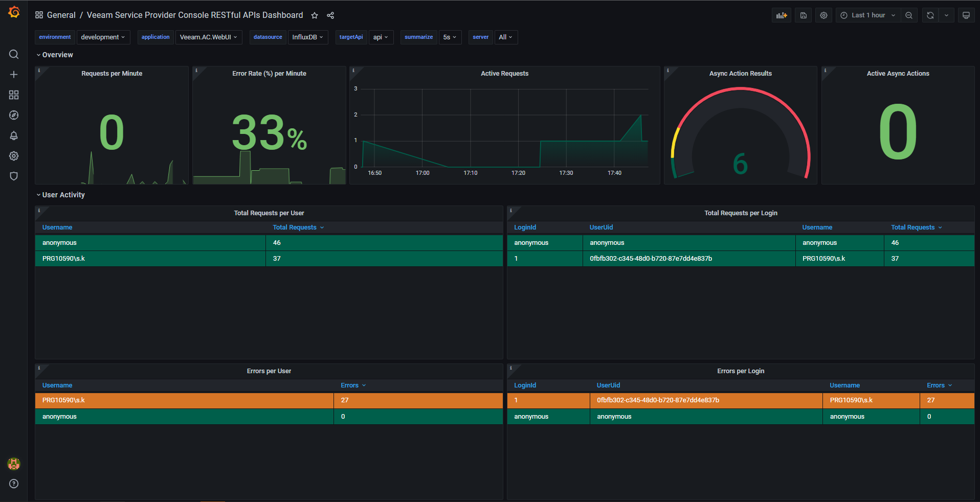
Task: Open the Dashboards grid icon
Action: 14,95
